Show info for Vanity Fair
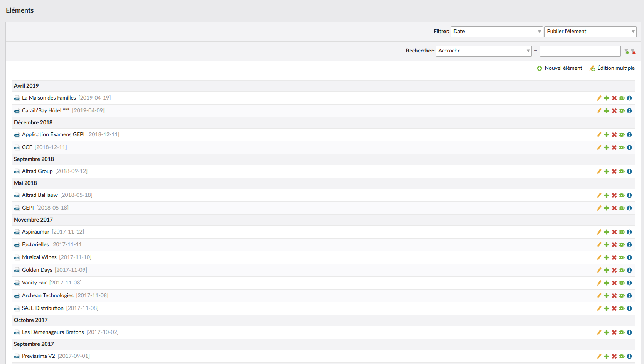This screenshot has height=364, width=644. pyautogui.click(x=629, y=283)
